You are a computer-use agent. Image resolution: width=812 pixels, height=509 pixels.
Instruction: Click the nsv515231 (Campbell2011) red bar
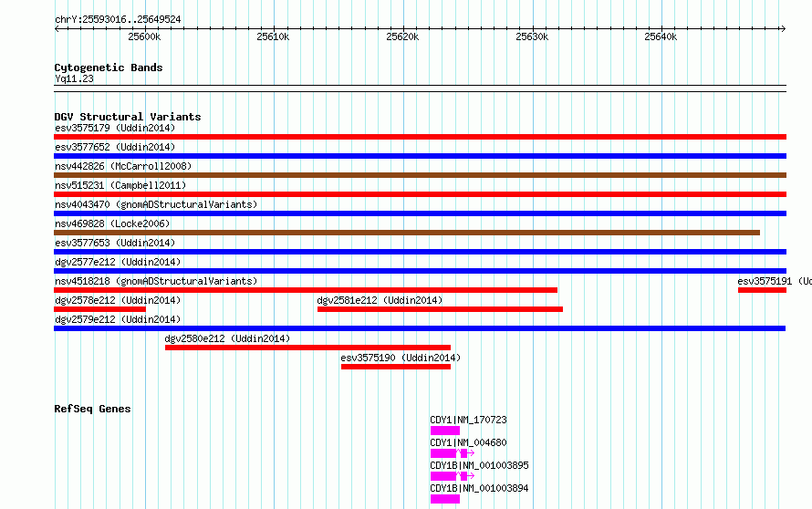(x=420, y=194)
